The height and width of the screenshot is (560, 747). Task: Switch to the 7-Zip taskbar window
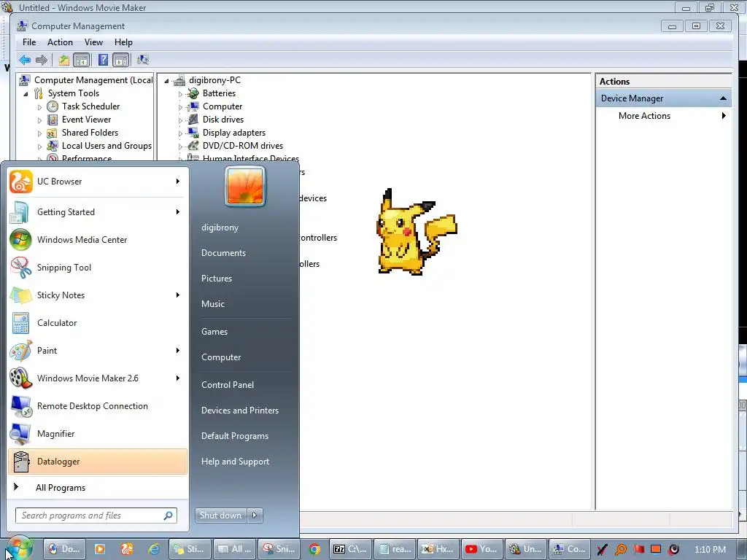click(350, 550)
